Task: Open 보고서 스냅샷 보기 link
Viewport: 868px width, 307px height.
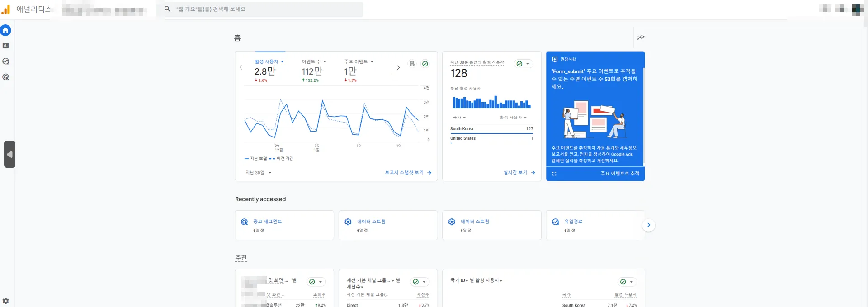Action: [x=408, y=173]
